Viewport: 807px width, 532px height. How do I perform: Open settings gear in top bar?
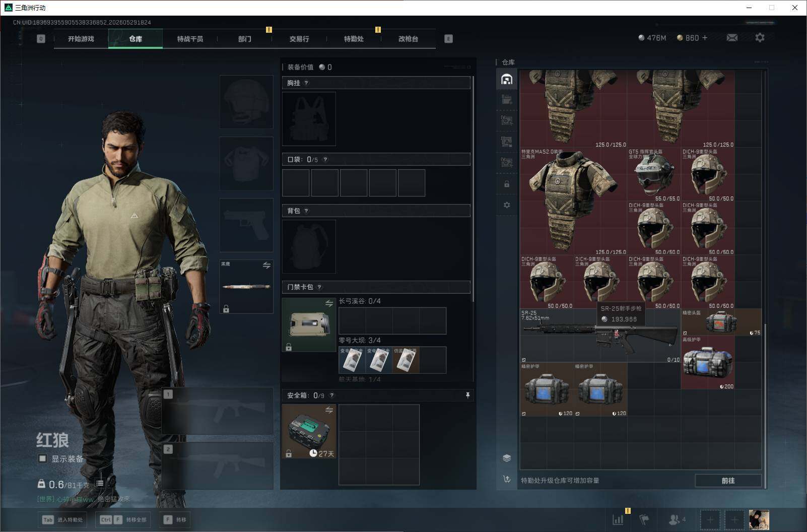tap(760, 38)
